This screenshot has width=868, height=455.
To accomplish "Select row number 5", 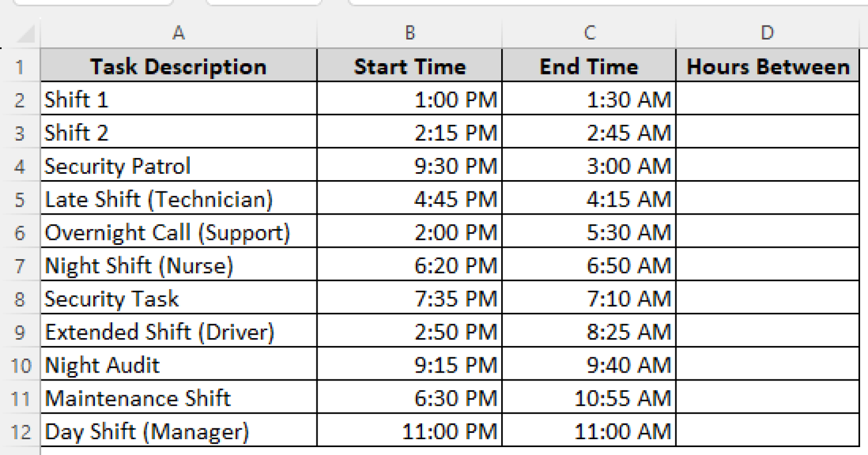I will 21,199.
